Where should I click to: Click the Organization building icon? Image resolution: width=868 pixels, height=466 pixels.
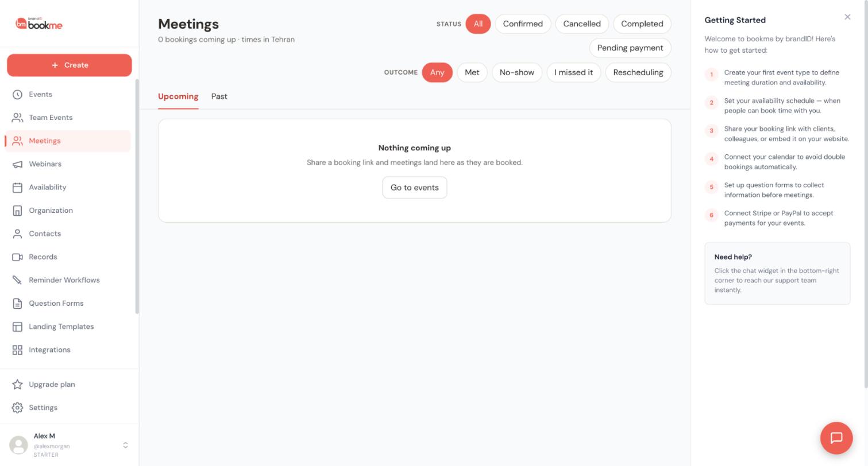tap(17, 211)
